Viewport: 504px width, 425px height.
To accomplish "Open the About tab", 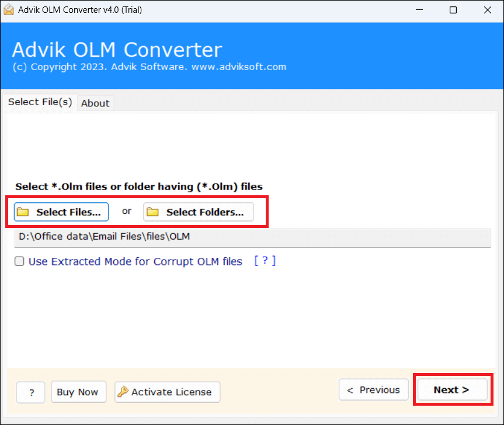I will [95, 103].
